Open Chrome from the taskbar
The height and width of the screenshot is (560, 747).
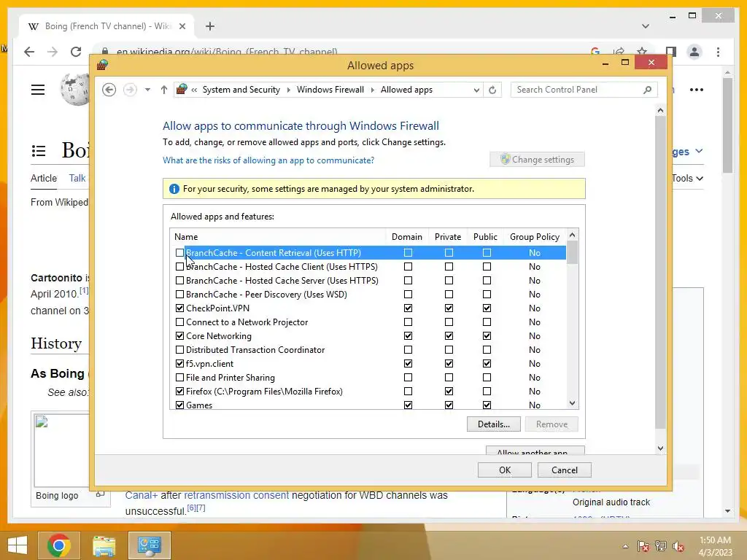tap(59, 545)
